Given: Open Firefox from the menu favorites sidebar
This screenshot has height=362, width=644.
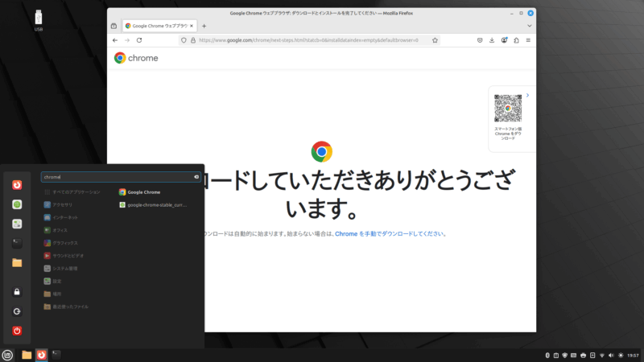Looking at the screenshot, I should [x=17, y=185].
